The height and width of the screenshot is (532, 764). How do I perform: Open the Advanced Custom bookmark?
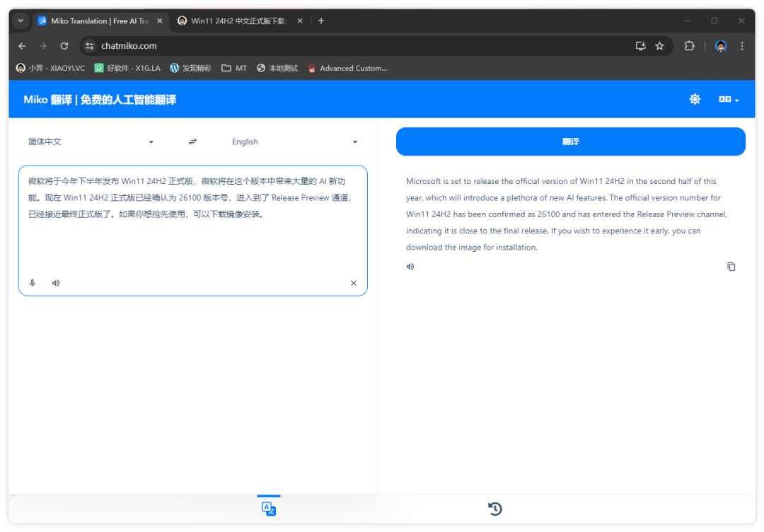pyautogui.click(x=348, y=68)
